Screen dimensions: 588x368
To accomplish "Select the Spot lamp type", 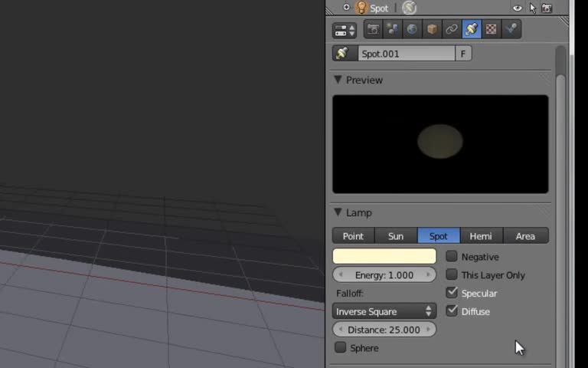I will [439, 236].
